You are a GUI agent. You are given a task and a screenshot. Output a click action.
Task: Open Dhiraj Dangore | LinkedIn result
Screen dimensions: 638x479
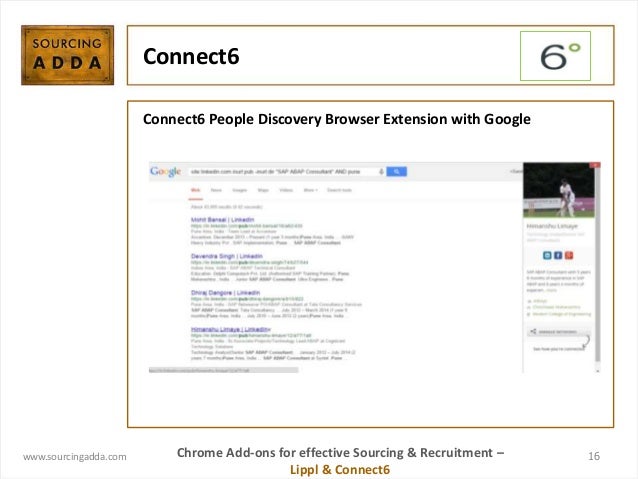225,293
